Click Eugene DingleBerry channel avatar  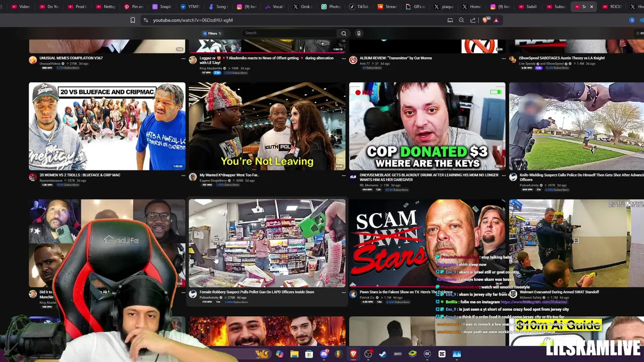coord(193,177)
